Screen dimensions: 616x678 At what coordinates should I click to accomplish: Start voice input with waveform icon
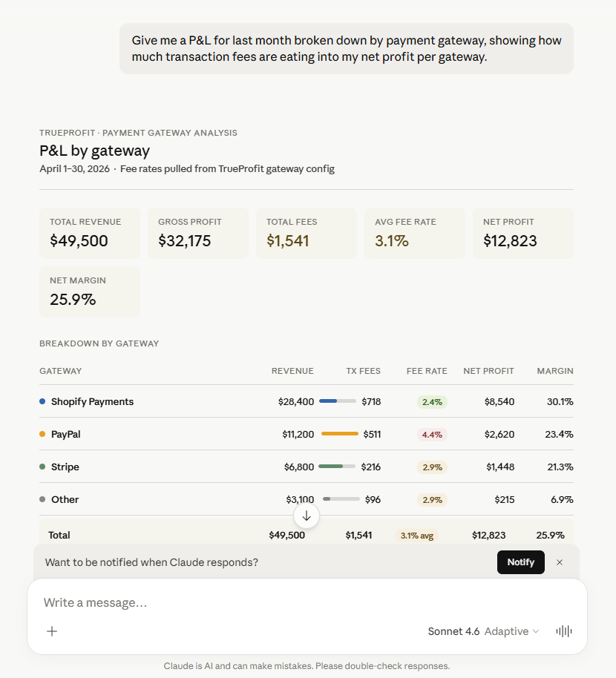pyautogui.click(x=563, y=631)
